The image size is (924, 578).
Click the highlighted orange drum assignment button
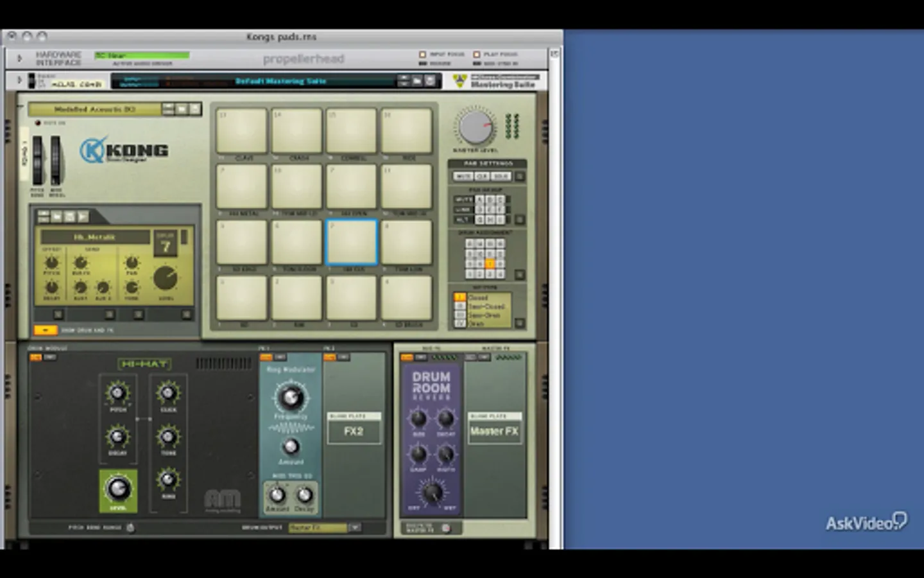coord(490,264)
